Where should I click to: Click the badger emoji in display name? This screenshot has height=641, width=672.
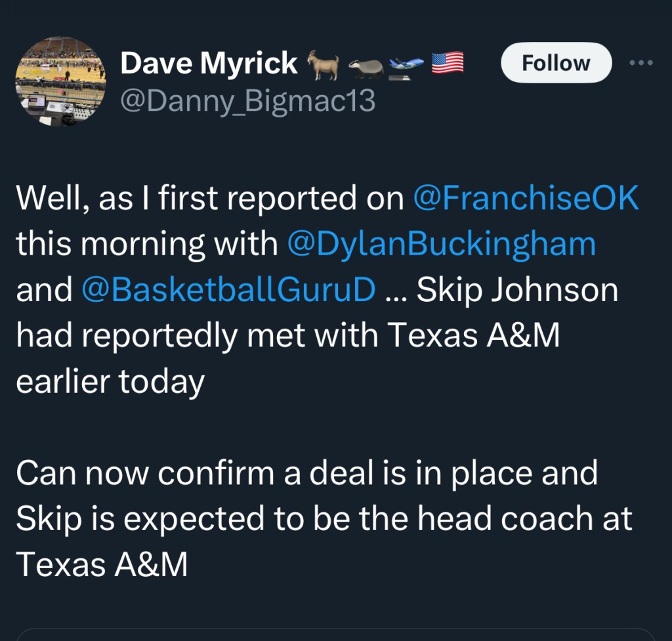tap(365, 66)
